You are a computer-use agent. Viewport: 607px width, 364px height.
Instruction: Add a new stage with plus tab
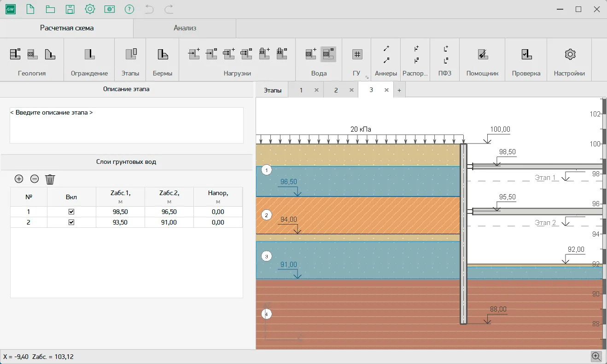[x=399, y=91]
